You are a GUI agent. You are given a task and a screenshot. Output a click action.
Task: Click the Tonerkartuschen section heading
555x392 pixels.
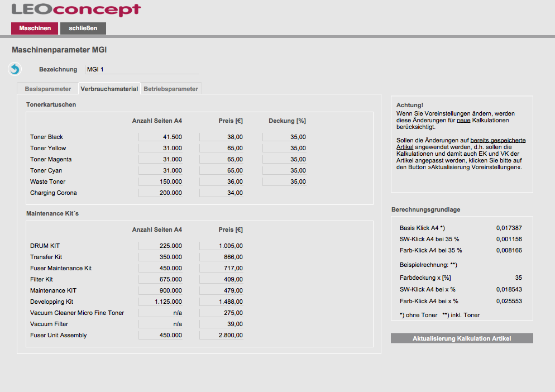pos(51,104)
